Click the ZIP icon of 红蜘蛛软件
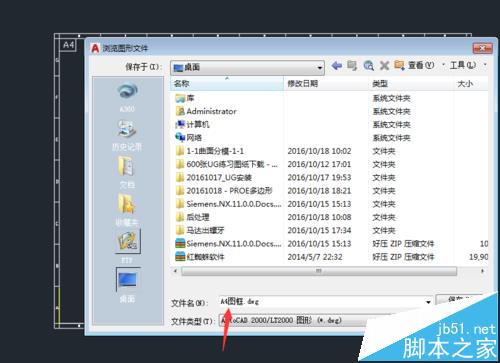Screen dimensions: 500x363 tap(180, 256)
